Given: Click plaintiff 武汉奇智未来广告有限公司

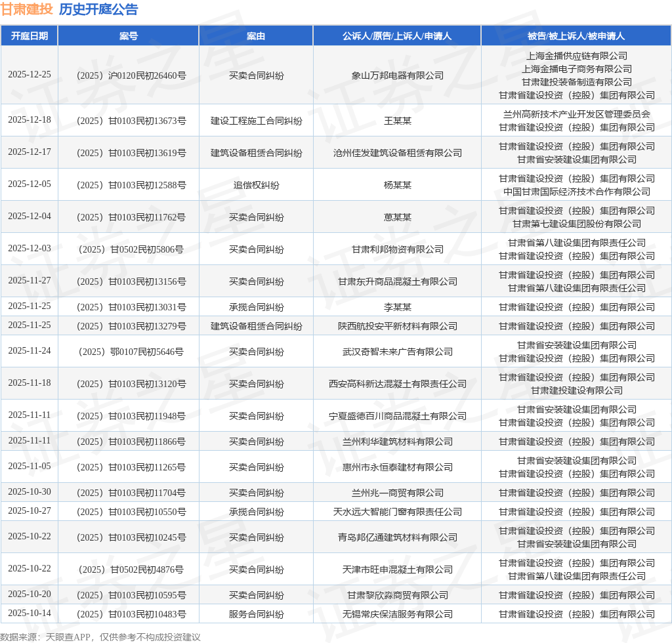Looking at the screenshot, I should (397, 352).
